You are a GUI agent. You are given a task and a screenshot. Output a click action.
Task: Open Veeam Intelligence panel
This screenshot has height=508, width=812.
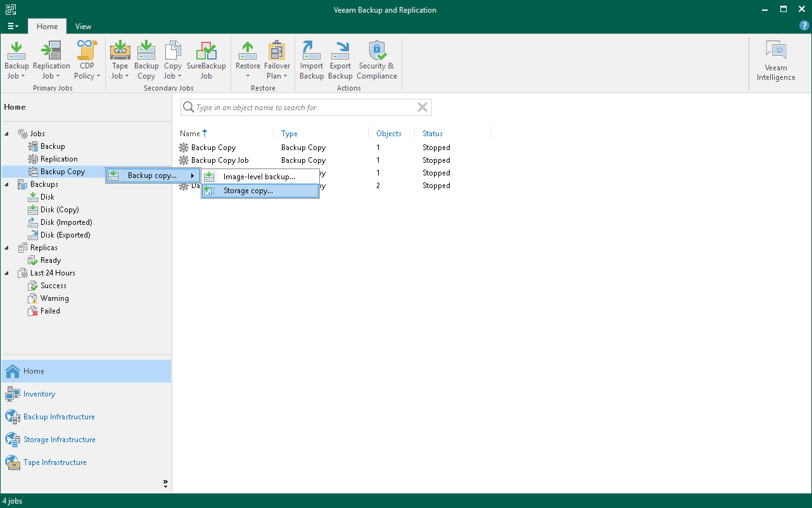775,61
